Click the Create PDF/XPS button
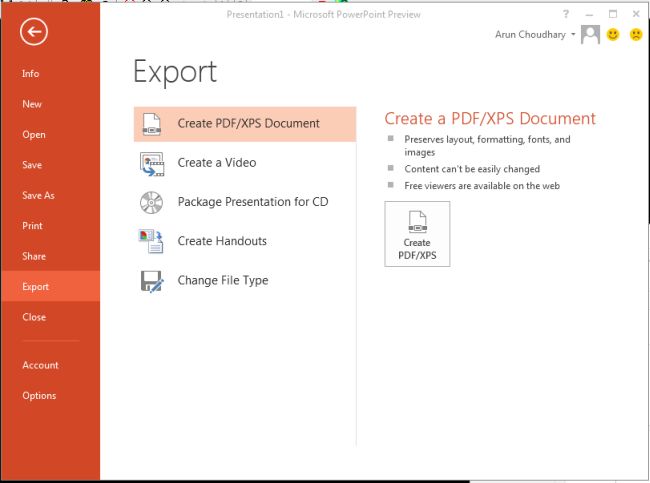This screenshot has height=483, width=650. point(417,234)
